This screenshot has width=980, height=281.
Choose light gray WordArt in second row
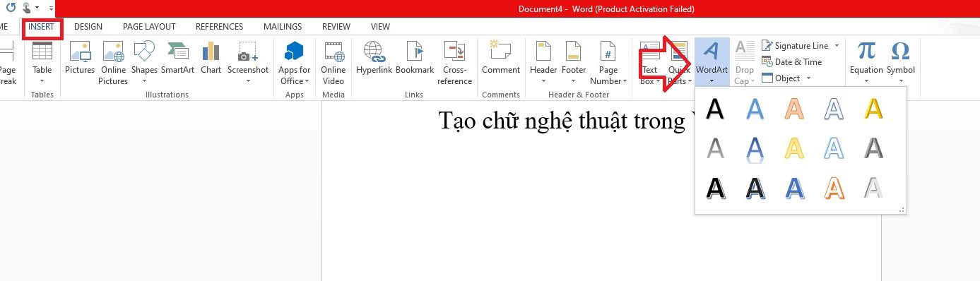coord(716,148)
